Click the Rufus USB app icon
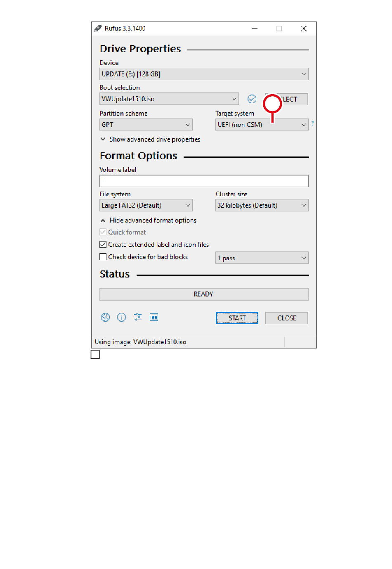This screenshot has width=392, height=569. click(98, 28)
